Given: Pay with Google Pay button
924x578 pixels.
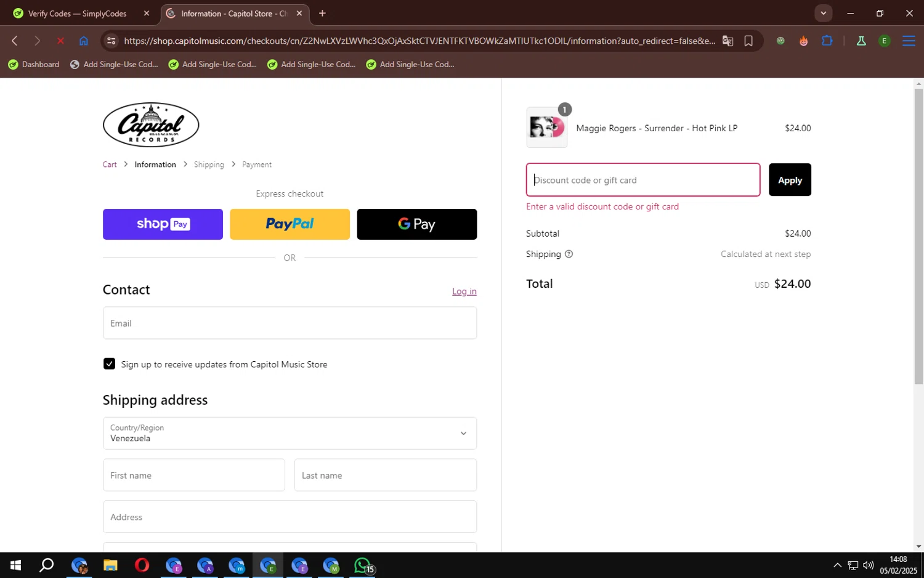Looking at the screenshot, I should 417,224.
